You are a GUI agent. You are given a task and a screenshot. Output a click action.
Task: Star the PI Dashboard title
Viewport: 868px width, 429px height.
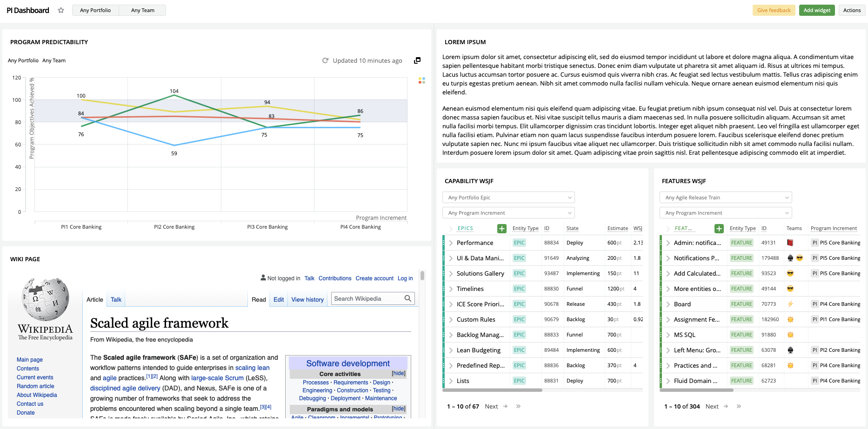61,10
